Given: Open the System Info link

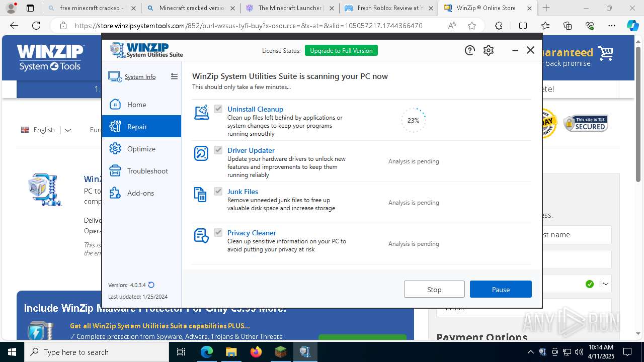Looking at the screenshot, I should click(x=140, y=77).
